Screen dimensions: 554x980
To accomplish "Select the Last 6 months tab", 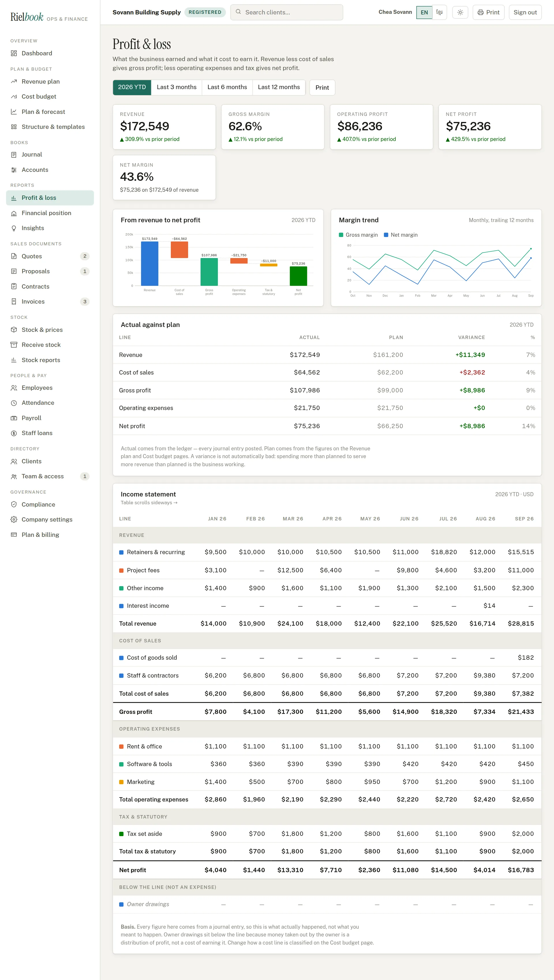I will (x=227, y=87).
